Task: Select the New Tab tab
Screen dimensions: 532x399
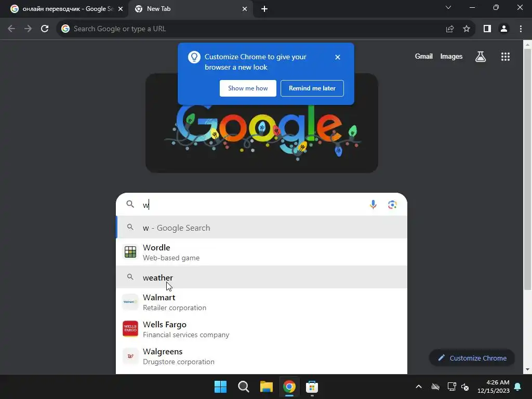Action: point(190,9)
